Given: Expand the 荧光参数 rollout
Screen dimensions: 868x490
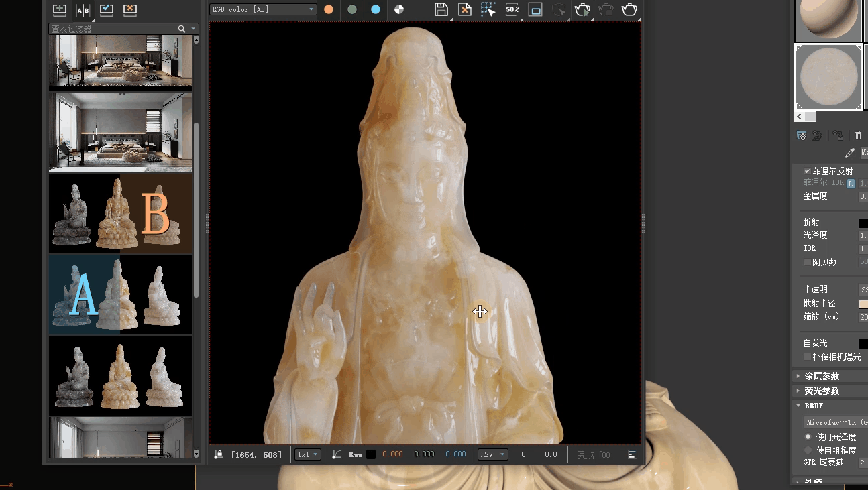Looking at the screenshot, I should [x=822, y=391].
